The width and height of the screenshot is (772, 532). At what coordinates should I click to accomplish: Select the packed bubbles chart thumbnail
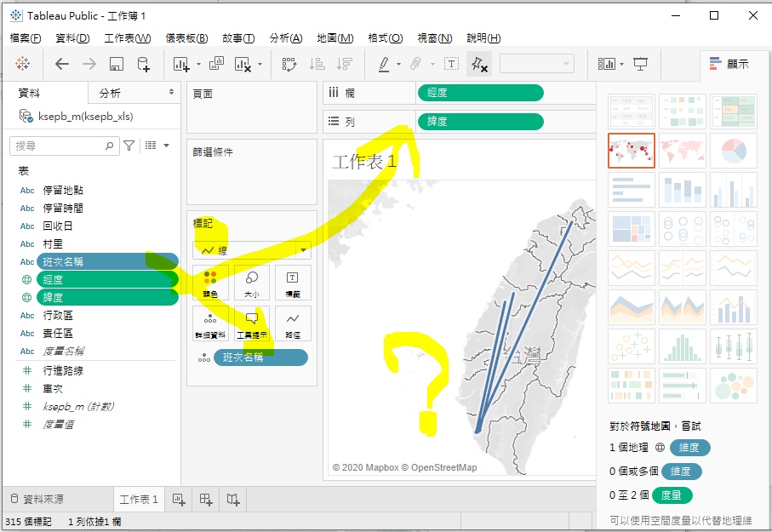734,386
